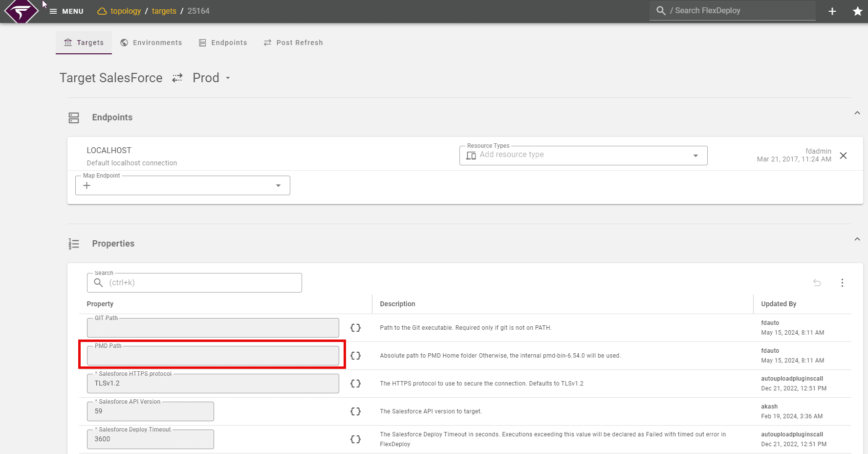Click the GIT Path input field
This screenshot has width=868, height=454.
[213, 328]
